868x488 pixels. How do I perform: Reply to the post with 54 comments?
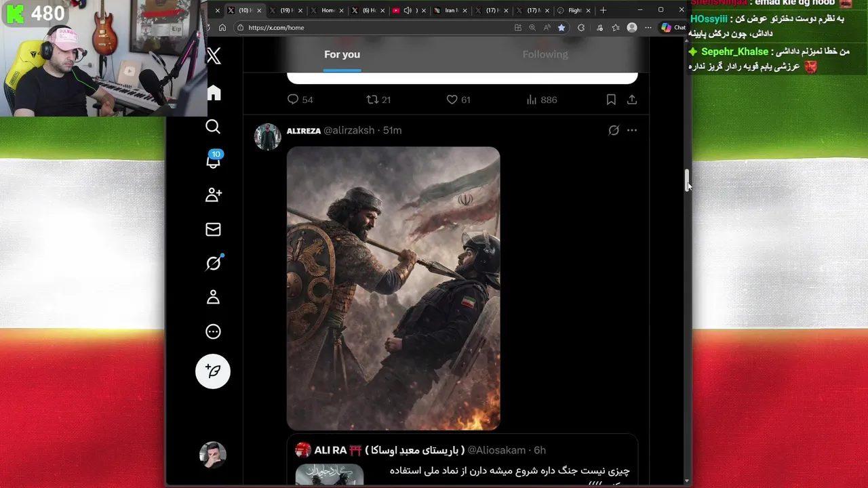click(300, 100)
